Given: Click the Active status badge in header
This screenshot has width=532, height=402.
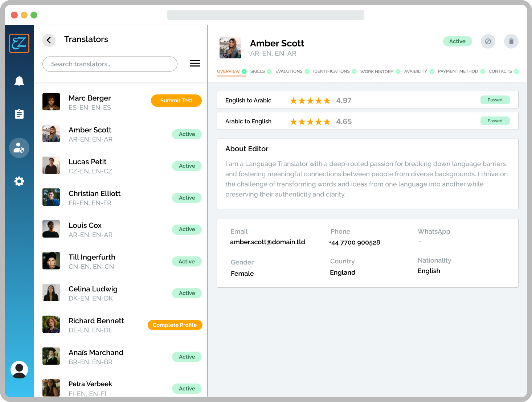Looking at the screenshot, I should 457,41.
